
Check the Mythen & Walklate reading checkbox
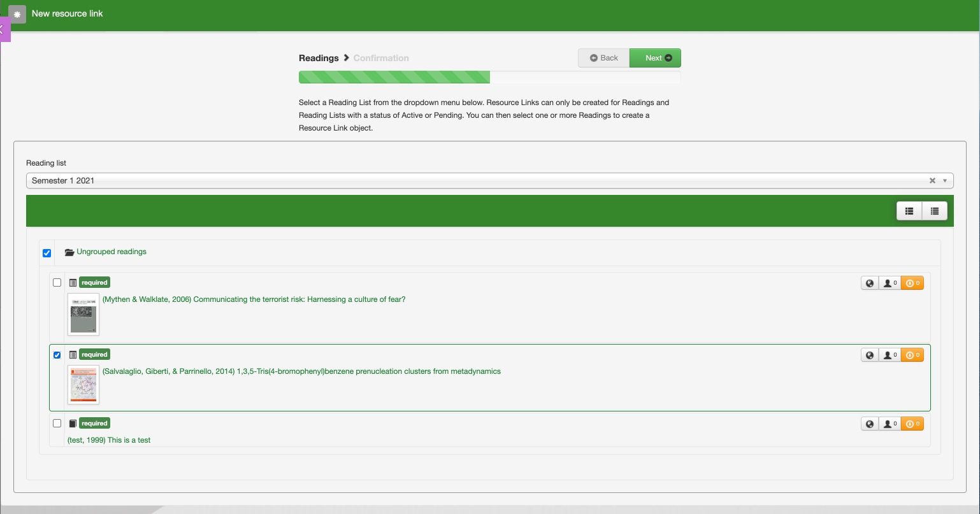click(x=57, y=283)
